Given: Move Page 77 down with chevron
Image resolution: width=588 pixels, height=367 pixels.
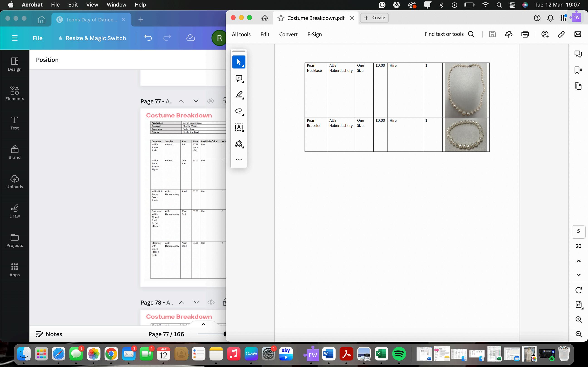Looking at the screenshot, I should tap(196, 101).
